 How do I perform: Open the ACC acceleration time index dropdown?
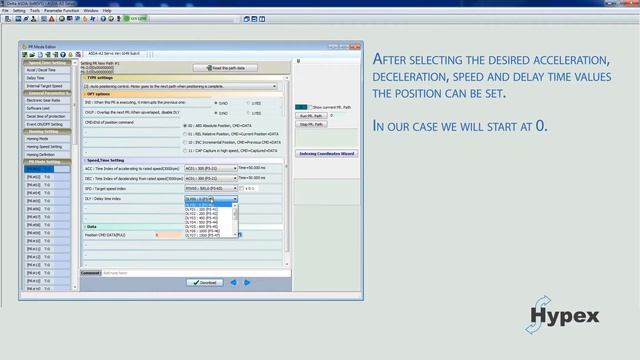click(211, 168)
